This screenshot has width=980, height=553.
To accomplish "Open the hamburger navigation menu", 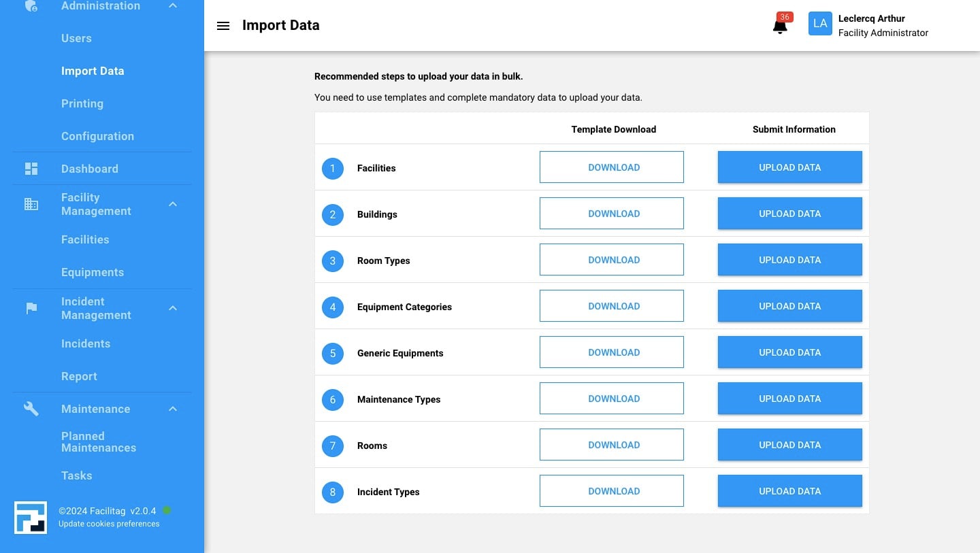I will click(223, 25).
